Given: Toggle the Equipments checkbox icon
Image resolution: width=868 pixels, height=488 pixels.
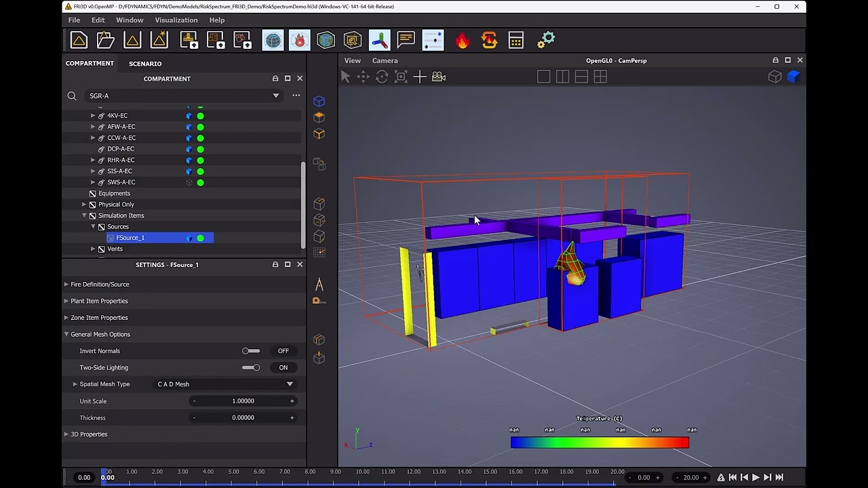Looking at the screenshot, I should tap(93, 193).
